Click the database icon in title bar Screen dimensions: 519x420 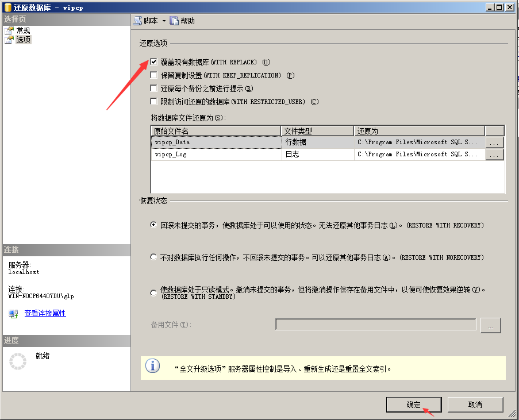[x=7, y=7]
